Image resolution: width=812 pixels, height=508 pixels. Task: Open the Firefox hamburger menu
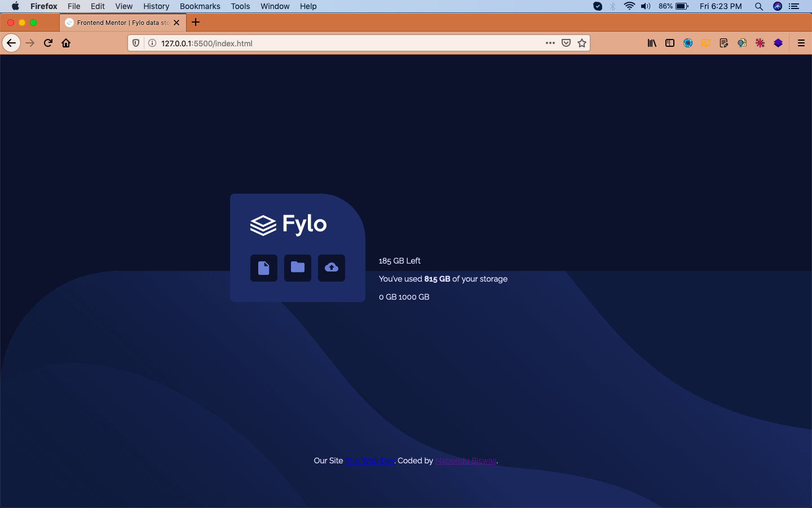801,43
